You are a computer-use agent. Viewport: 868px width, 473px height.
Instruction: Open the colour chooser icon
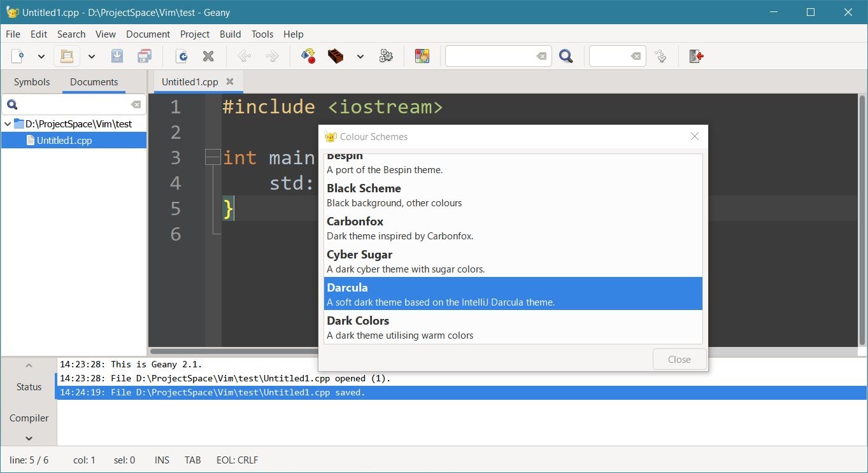pyautogui.click(x=422, y=57)
